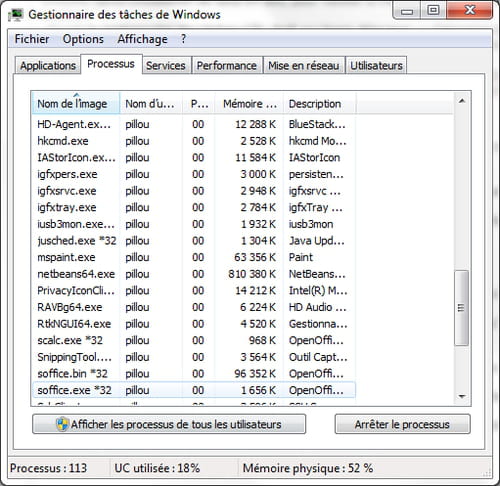Open the Performance tab
This screenshot has height=486, width=500.
[227, 65]
